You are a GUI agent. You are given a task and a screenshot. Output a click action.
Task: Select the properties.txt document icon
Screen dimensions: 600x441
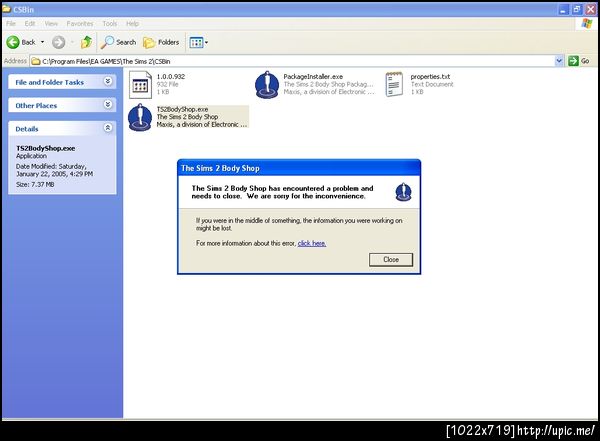tap(394, 84)
